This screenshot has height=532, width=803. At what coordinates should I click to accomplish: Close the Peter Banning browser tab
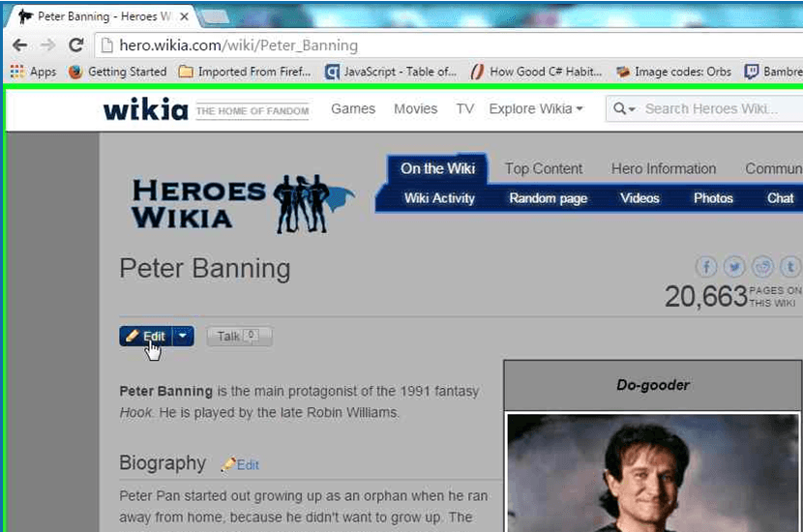pos(185,16)
